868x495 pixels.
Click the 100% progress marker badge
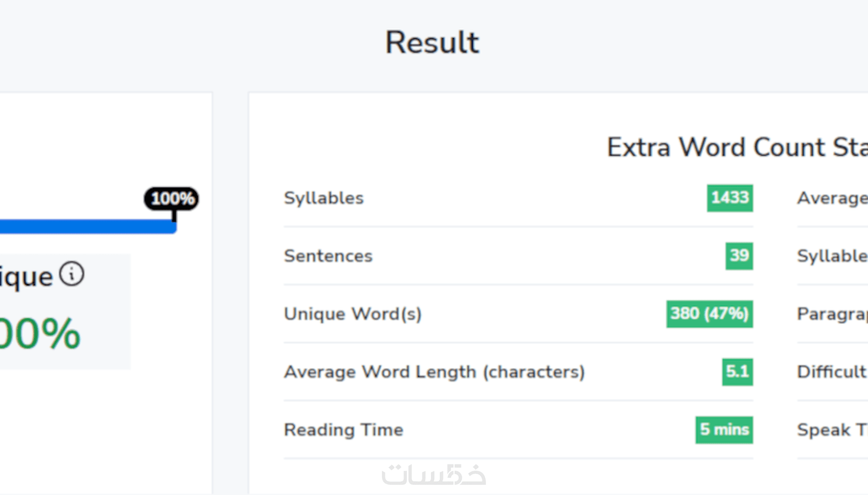coord(172,199)
